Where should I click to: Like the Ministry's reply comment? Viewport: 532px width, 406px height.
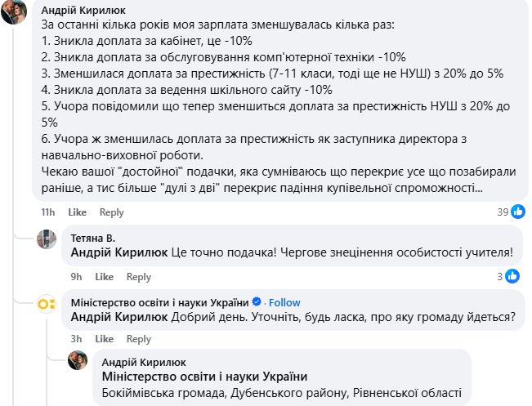pyautogui.click(x=105, y=339)
